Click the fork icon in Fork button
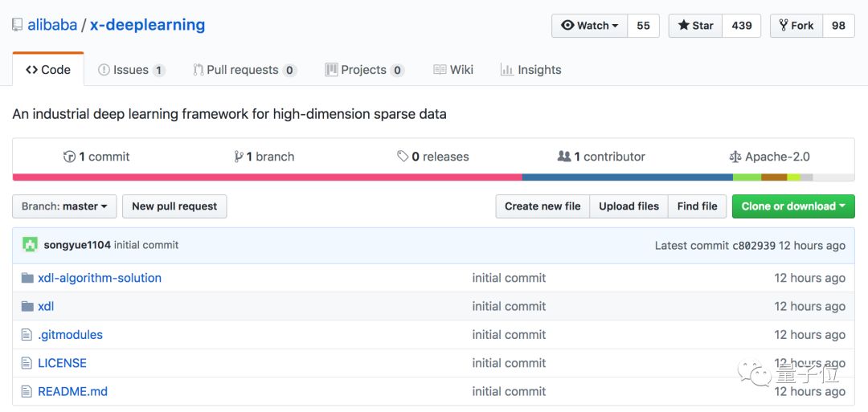 [x=784, y=26]
